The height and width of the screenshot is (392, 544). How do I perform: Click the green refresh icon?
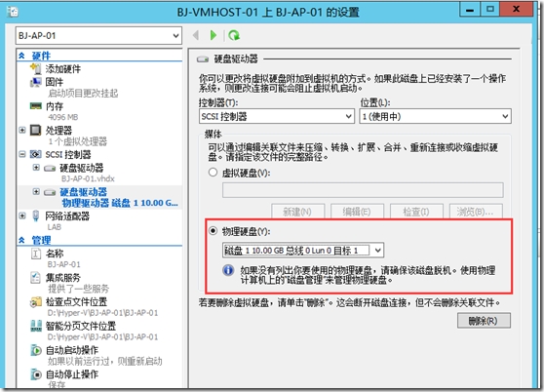[234, 35]
